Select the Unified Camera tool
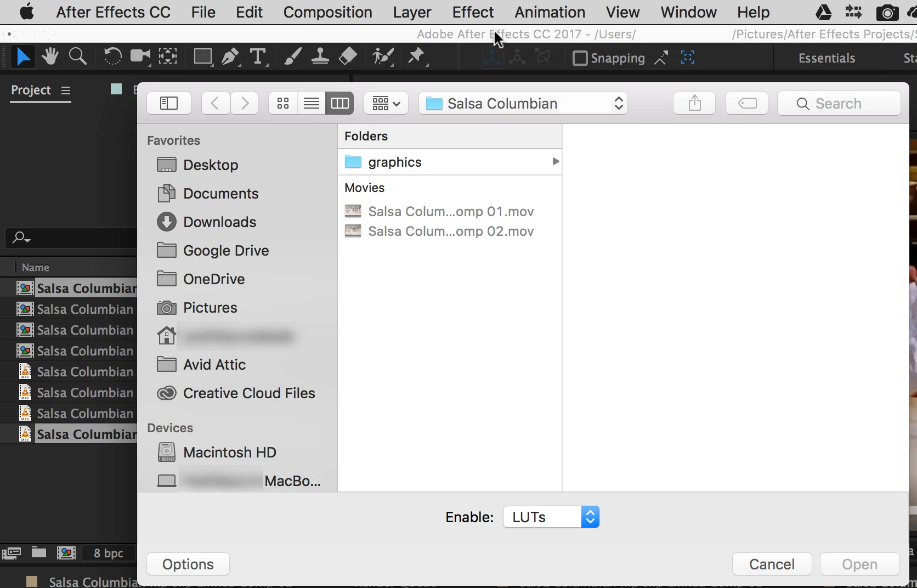The height and width of the screenshot is (588, 917). 140,56
